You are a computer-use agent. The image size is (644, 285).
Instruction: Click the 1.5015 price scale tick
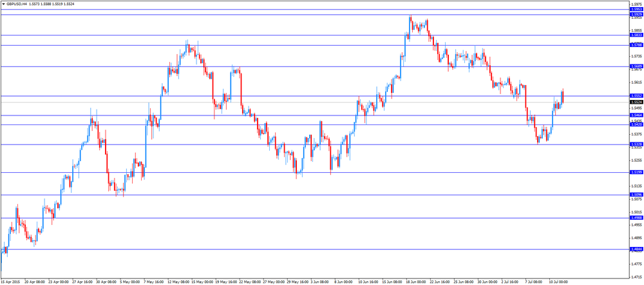pyautogui.click(x=637, y=211)
